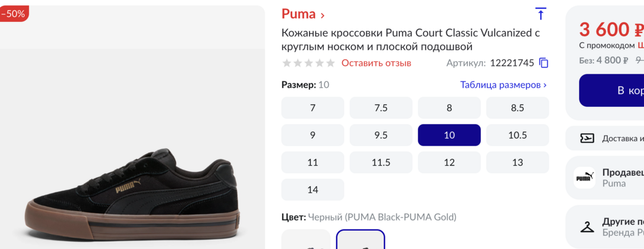Viewport: 644px width, 249px height.
Task: Click the Puma seller logo icon
Action: (x=584, y=178)
